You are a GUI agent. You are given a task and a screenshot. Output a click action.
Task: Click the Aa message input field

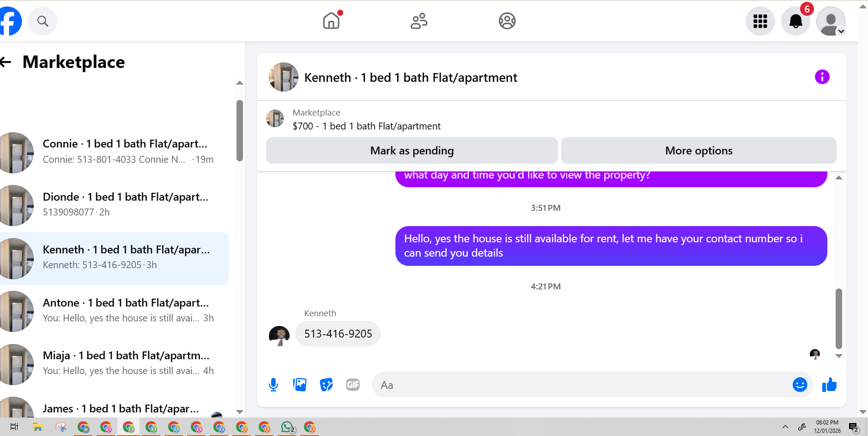(582, 385)
